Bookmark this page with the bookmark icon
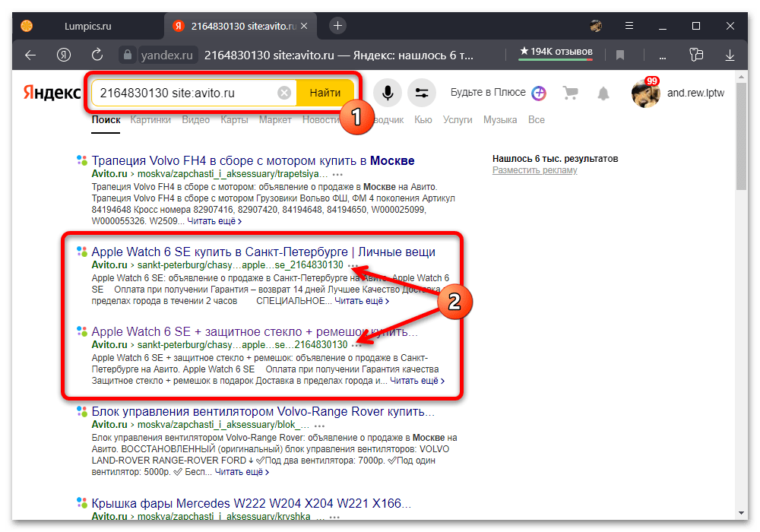Screen dimensions: 760x532 [x=619, y=55]
